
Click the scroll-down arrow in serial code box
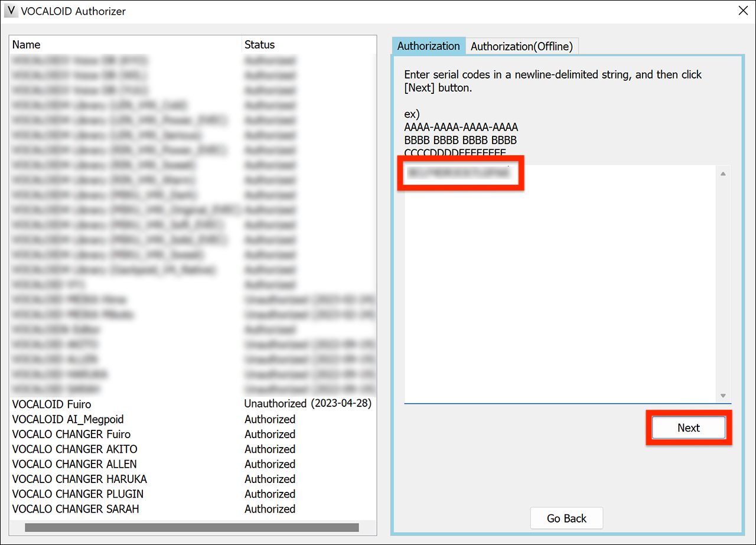click(x=722, y=395)
